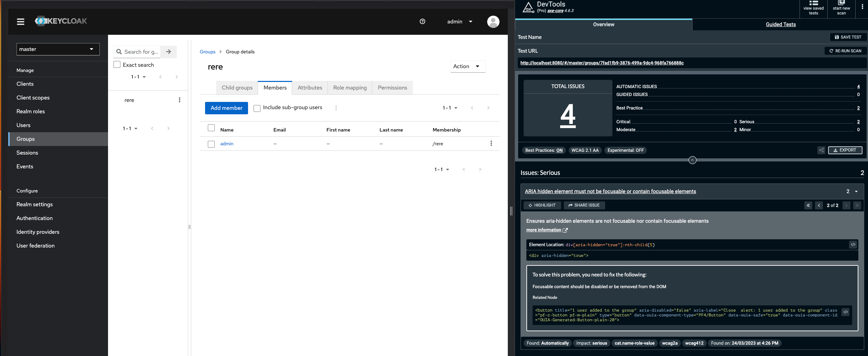Screen dimensions: 868x356
Task: Open the Action dropdown
Action: [x=468, y=66]
